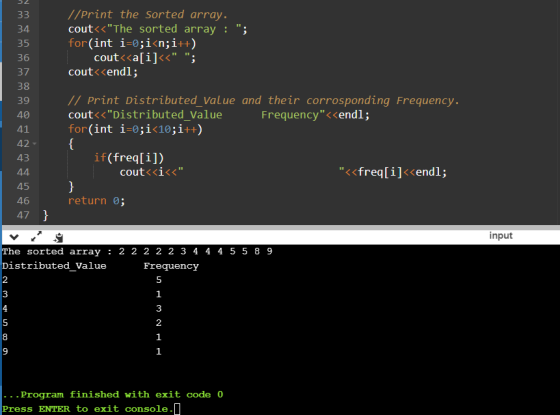Click the 'cout<<endl;' statement on line 37
Image resolution: width=560 pixels, height=415 pixels.
103,72
